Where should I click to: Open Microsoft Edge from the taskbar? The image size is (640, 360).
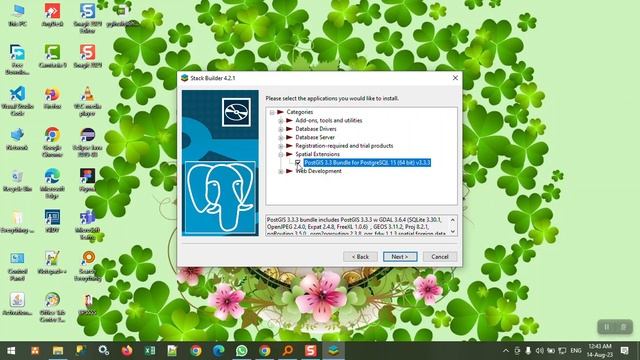[x=219, y=351]
